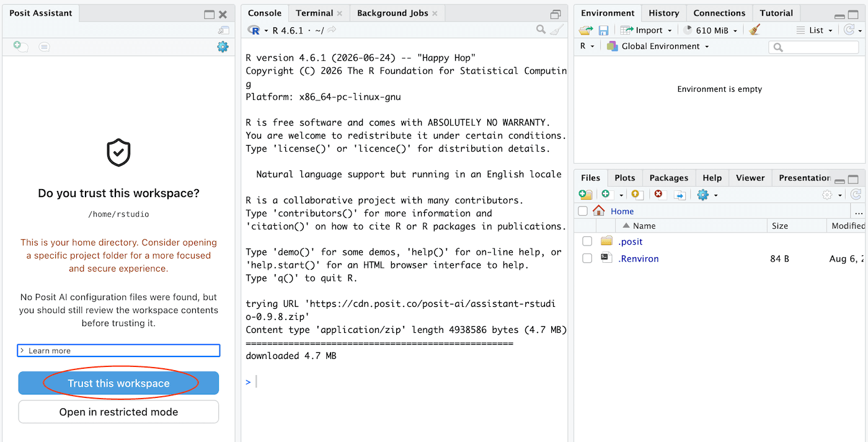868x442 pixels.
Task: Check the box for the .posit folder
Action: (x=587, y=241)
